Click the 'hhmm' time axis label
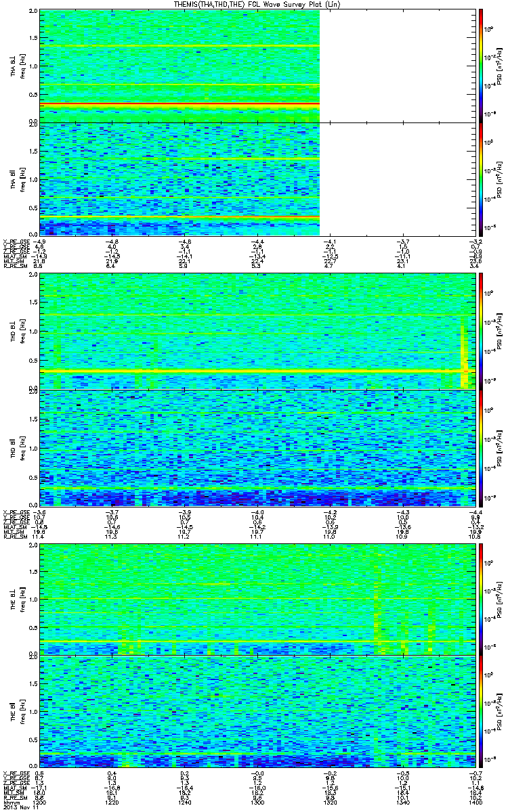The height and width of the screenshot is (812, 508). click(x=10, y=802)
